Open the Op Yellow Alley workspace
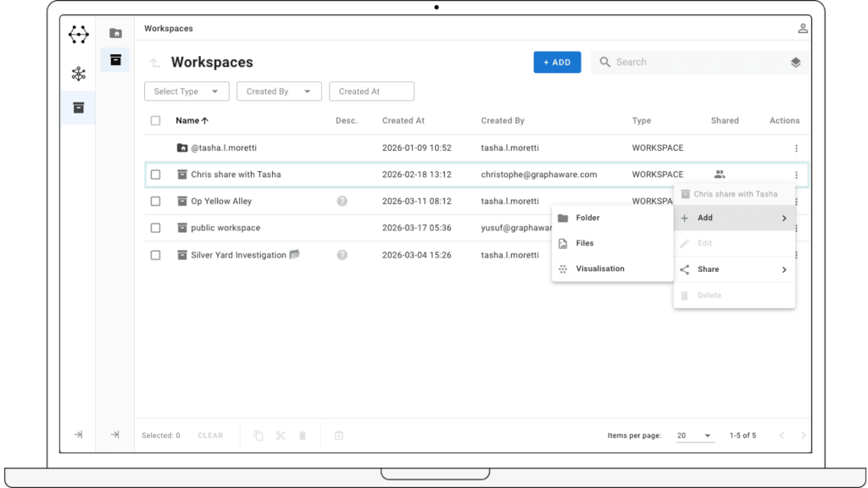This screenshot has height=488, width=868. pyautogui.click(x=221, y=202)
